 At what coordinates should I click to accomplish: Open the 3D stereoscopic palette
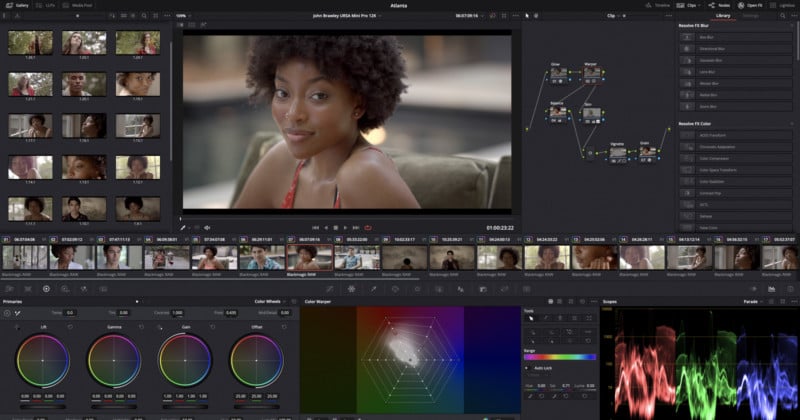[527, 289]
